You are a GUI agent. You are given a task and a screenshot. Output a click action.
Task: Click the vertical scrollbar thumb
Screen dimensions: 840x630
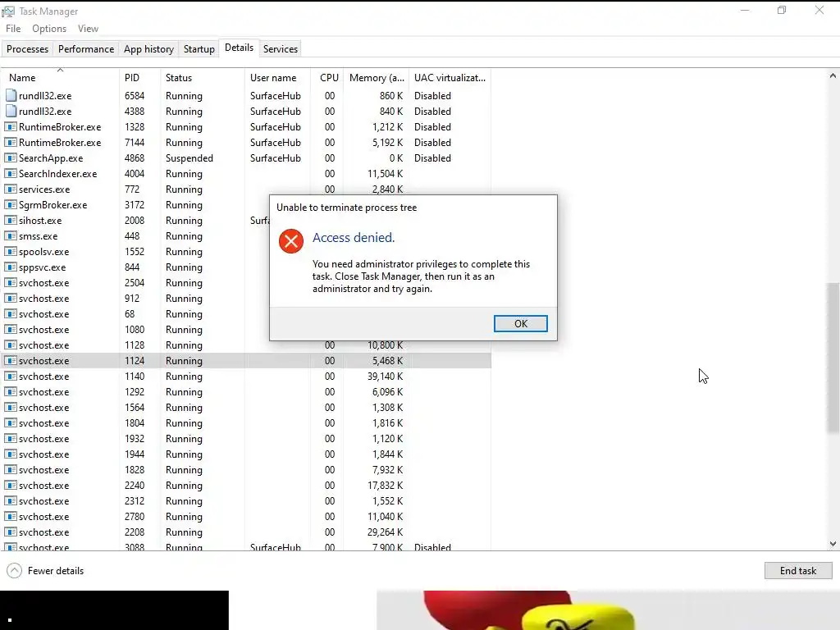pyautogui.click(x=833, y=358)
